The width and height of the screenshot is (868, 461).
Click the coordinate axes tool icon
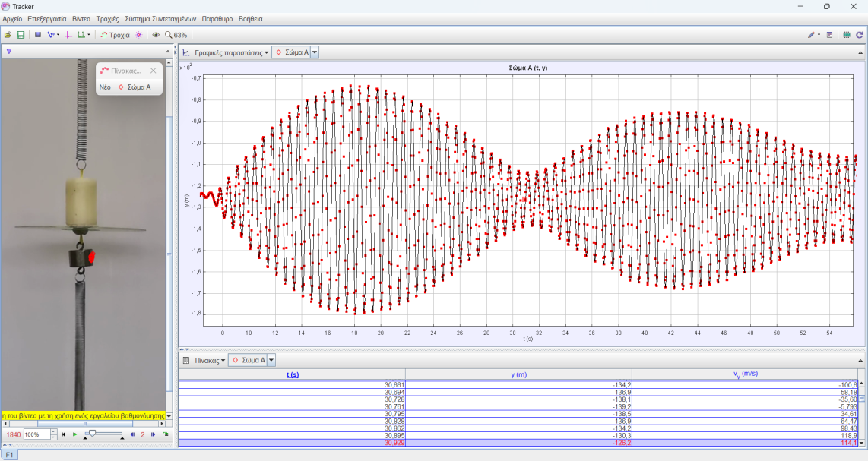click(68, 35)
